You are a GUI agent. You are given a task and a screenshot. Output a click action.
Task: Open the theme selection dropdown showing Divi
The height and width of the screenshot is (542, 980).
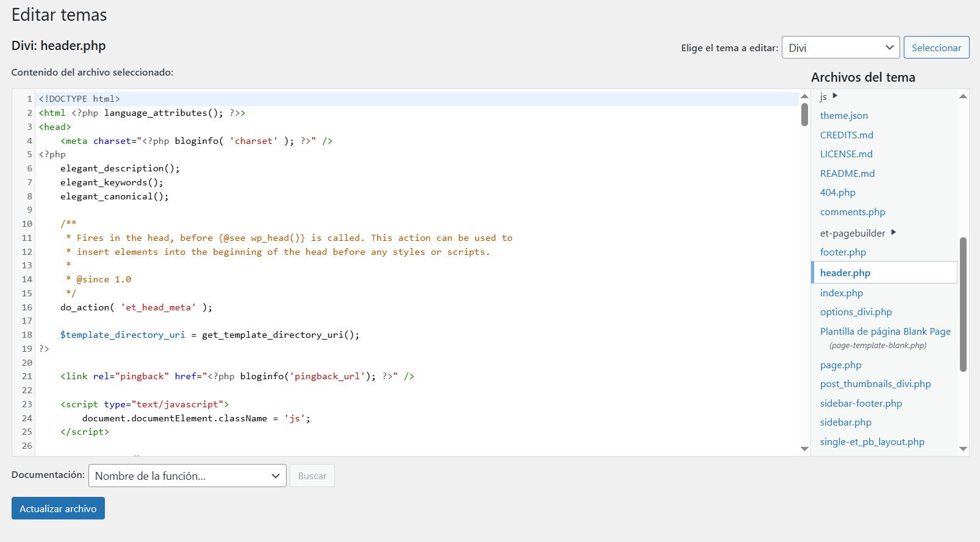840,48
